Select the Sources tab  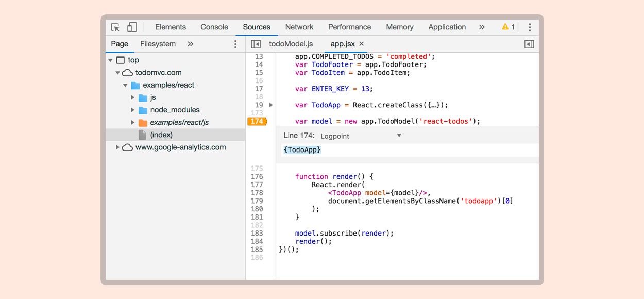(257, 27)
